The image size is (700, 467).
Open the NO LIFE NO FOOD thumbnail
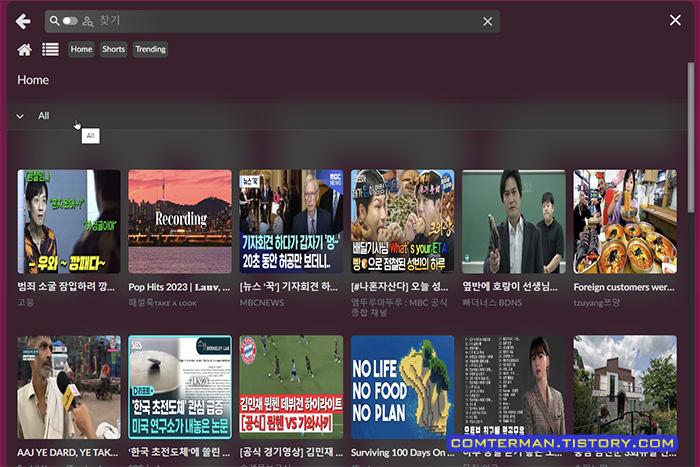click(402, 387)
